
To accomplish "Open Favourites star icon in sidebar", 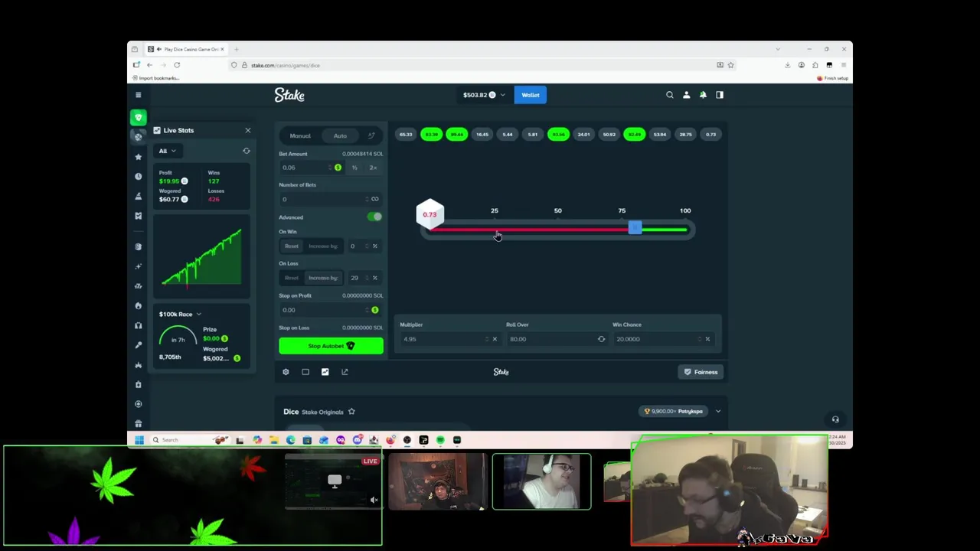I will [x=138, y=156].
